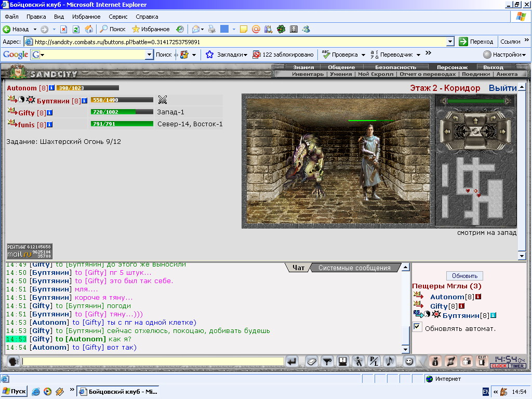
Task: Open the Избранное menu
Action: pos(86,17)
